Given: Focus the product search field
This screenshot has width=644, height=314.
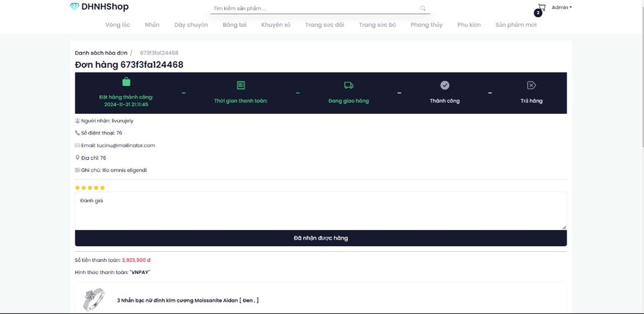Looking at the screenshot, I should (313, 8).
